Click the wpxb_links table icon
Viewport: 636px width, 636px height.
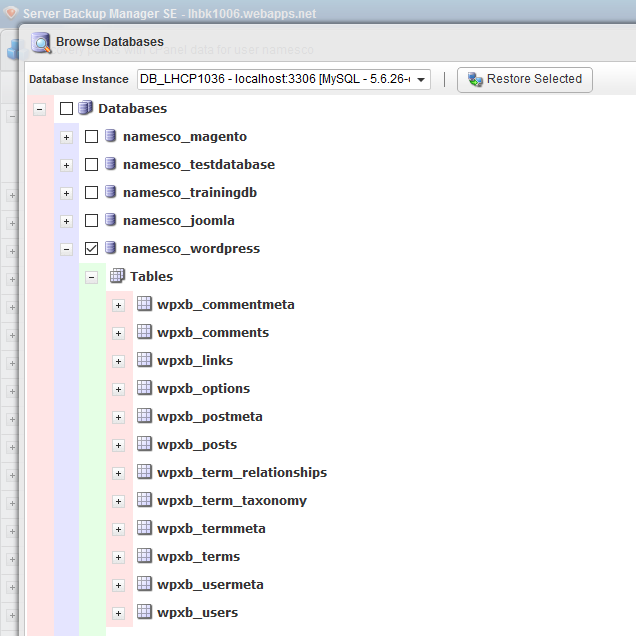[144, 359]
